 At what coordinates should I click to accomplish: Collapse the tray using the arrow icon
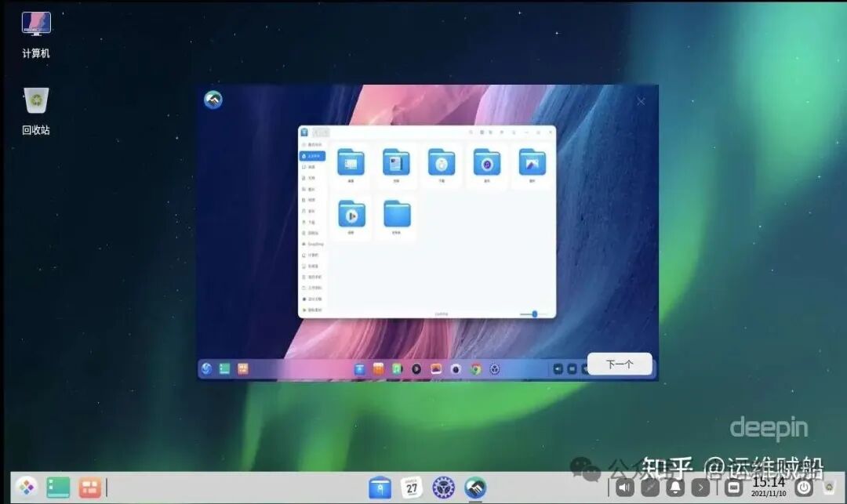700,488
